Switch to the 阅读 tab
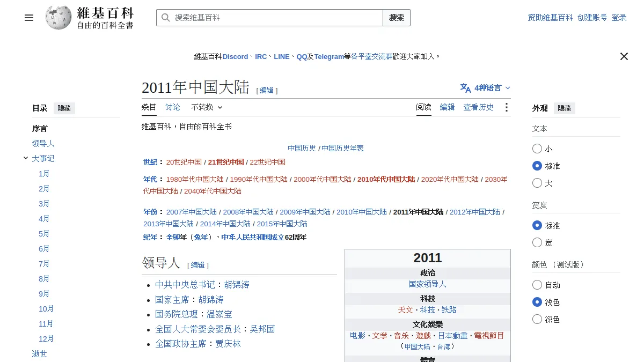 [424, 107]
